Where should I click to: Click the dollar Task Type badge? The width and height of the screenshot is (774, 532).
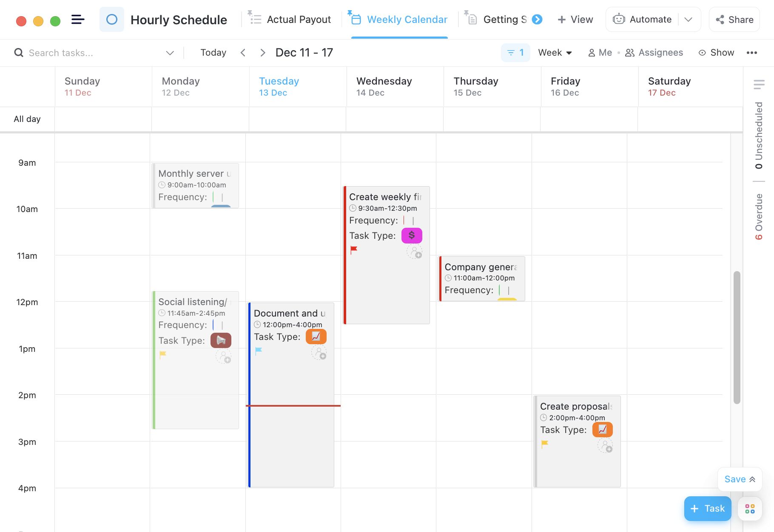411,235
